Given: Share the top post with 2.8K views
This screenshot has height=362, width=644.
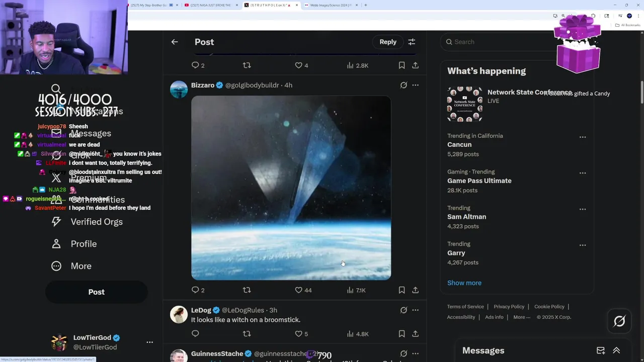Looking at the screenshot, I should (415, 65).
